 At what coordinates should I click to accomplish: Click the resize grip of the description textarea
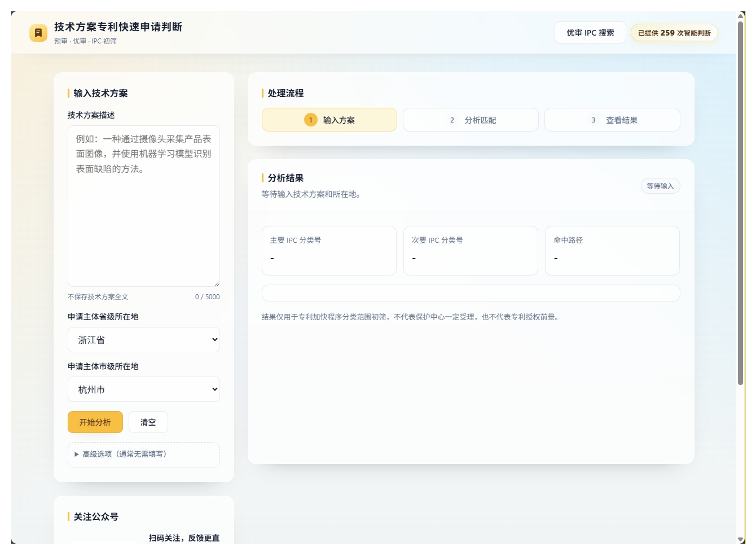[x=217, y=283]
